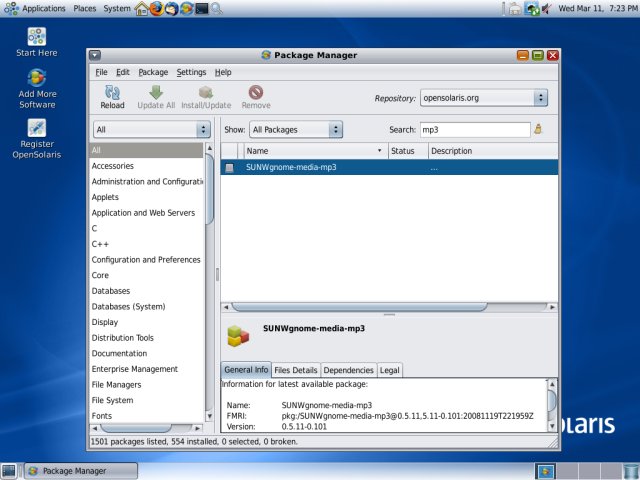
Task: Click the show desktop icon in bottom panel
Action: pyautogui.click(x=8, y=471)
